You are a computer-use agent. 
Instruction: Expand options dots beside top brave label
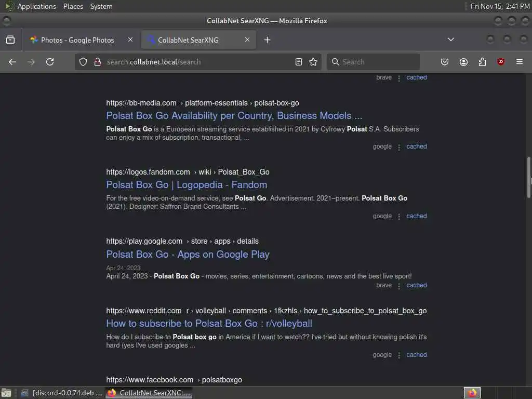click(x=399, y=78)
